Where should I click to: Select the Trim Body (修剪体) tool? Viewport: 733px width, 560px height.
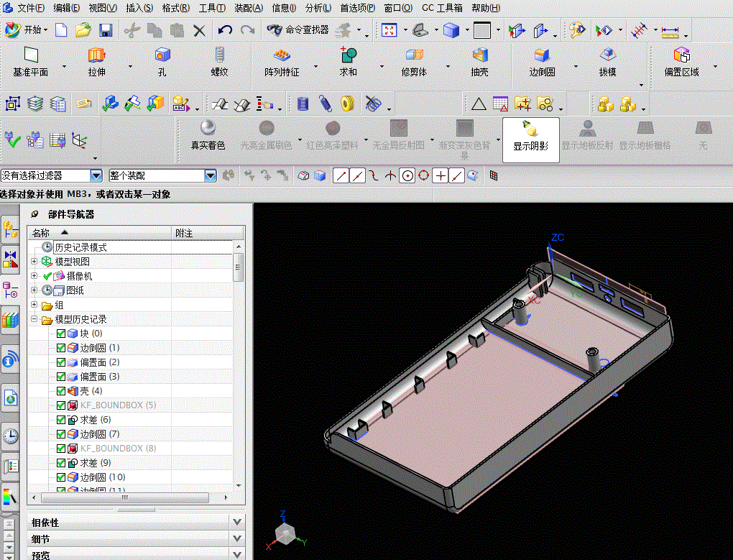414,62
